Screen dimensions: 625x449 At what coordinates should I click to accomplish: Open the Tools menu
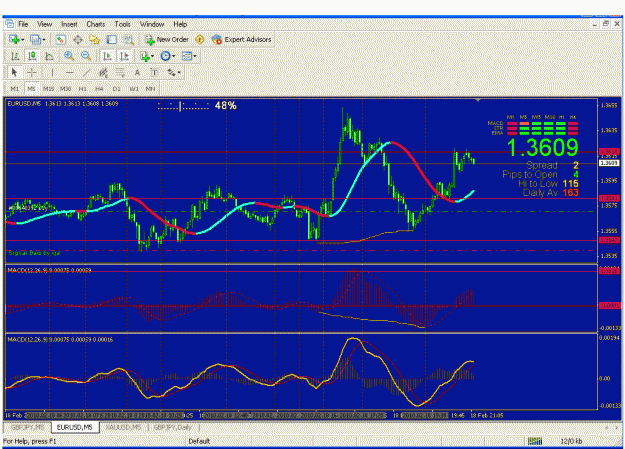(122, 24)
